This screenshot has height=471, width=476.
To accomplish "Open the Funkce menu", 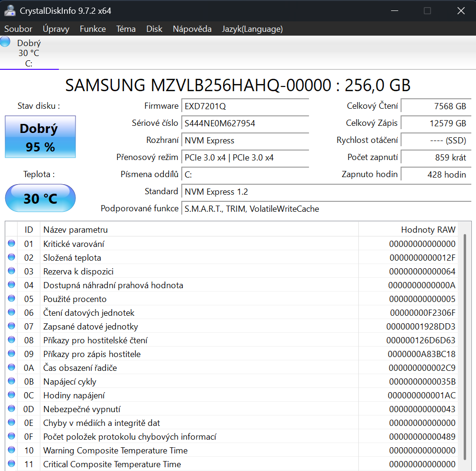I will click(93, 29).
